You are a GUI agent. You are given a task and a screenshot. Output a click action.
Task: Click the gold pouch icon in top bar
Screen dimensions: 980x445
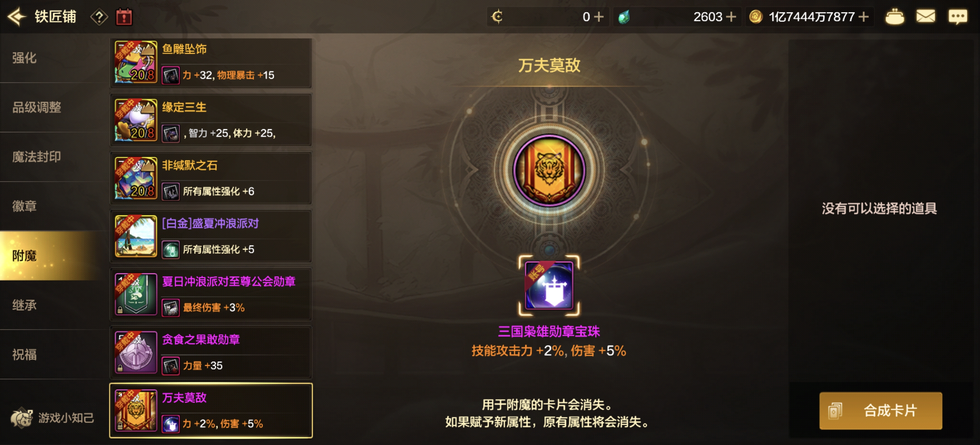click(x=894, y=17)
